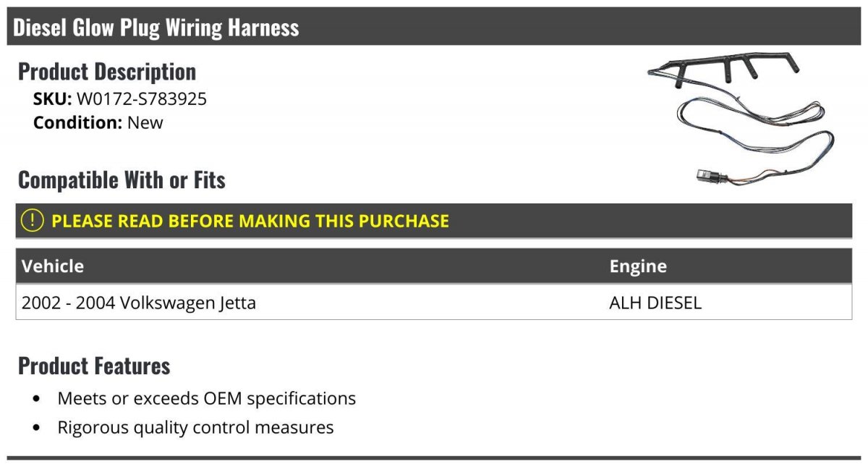Screen dimensions: 868x467
Task: Click the yellow exclamation warning icon
Action: coord(32,221)
